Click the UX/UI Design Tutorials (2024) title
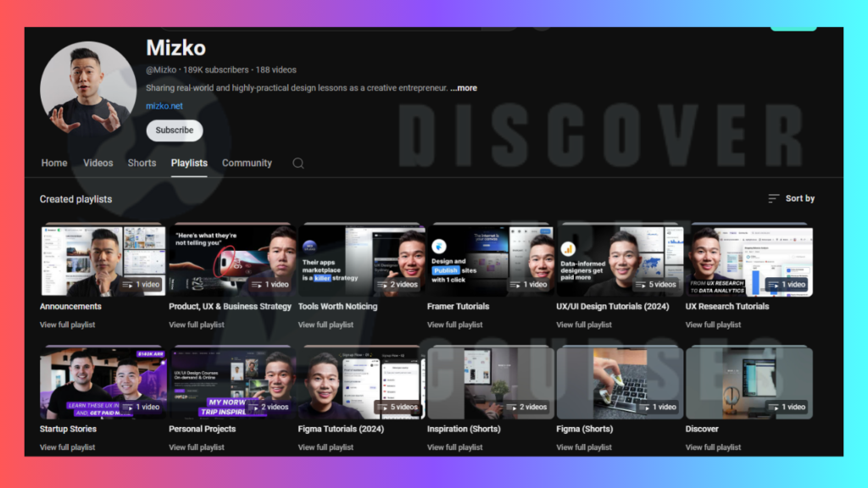The height and width of the screenshot is (488, 868). click(613, 307)
